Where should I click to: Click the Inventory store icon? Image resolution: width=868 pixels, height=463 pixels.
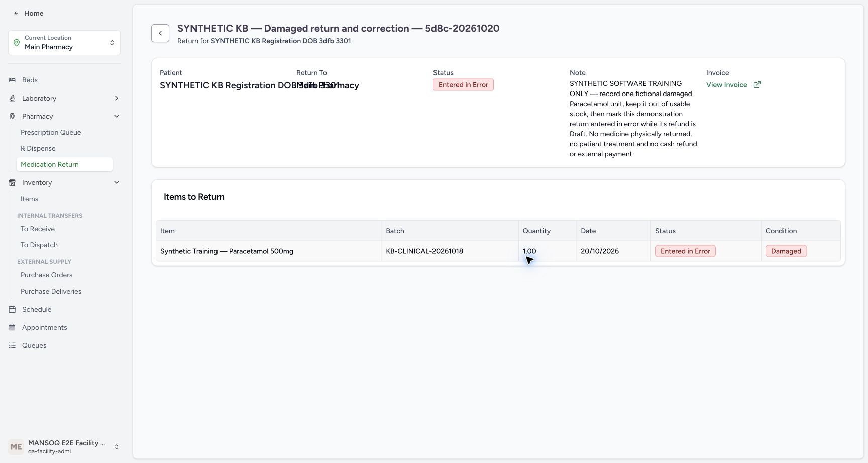(12, 182)
